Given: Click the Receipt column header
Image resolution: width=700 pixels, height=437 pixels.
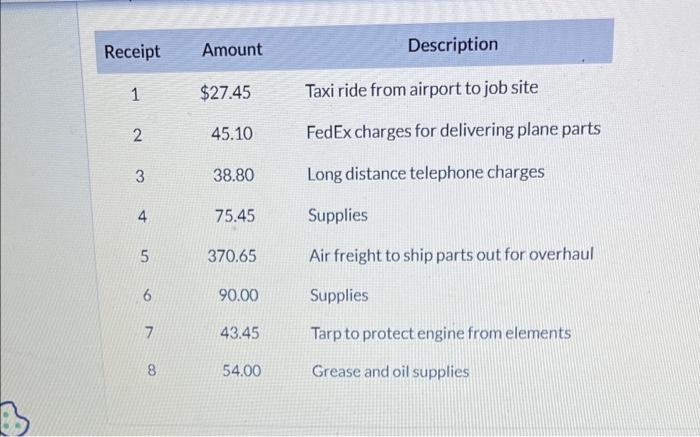Looking at the screenshot, I should click(131, 51).
